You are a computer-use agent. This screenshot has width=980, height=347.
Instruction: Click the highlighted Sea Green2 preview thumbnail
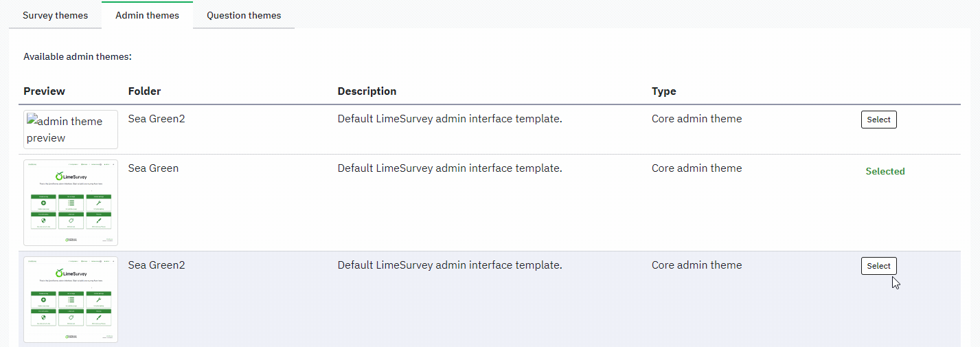(x=70, y=300)
